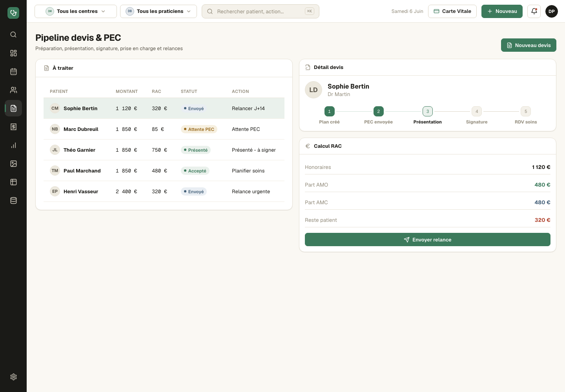
Task: Click the JL avatar for Théo Garnier
Action: (55, 150)
